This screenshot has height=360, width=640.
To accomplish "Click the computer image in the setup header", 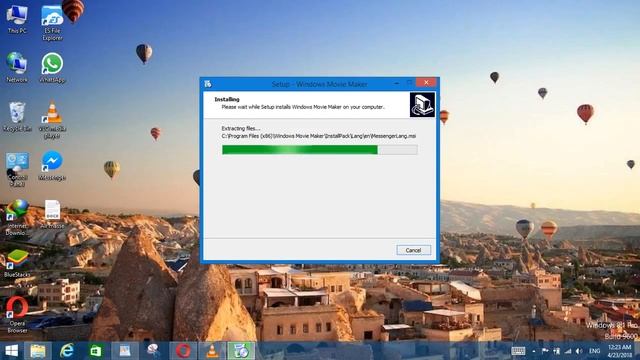I will [x=422, y=105].
